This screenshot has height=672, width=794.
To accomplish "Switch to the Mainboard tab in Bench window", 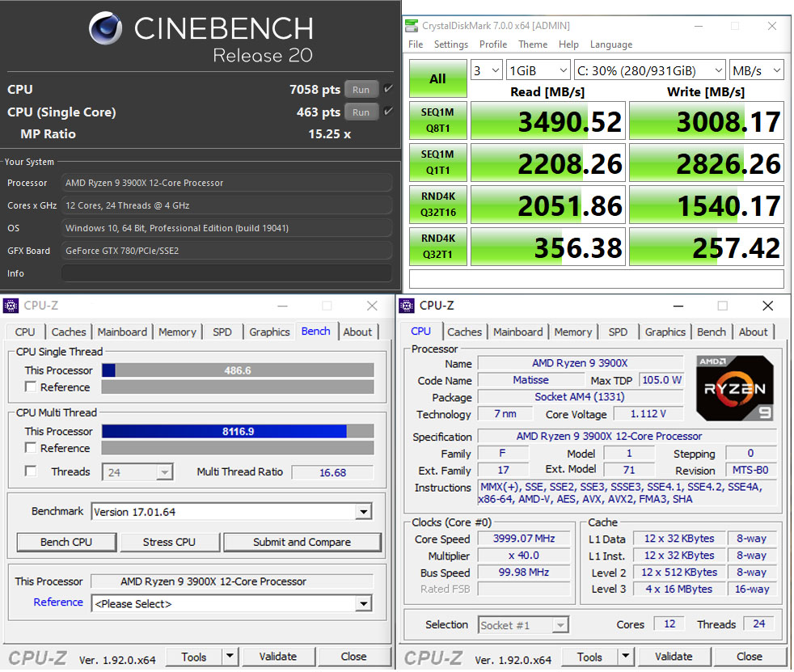I will tap(122, 332).
